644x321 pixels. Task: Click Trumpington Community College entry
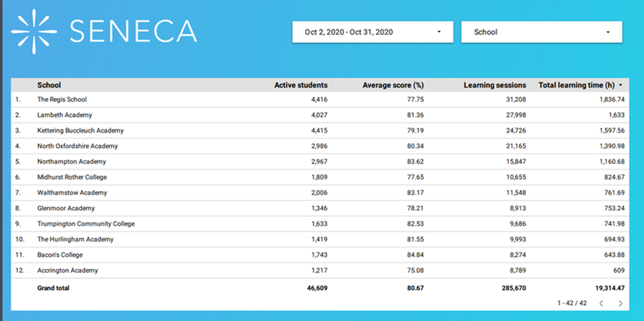pyautogui.click(x=86, y=224)
